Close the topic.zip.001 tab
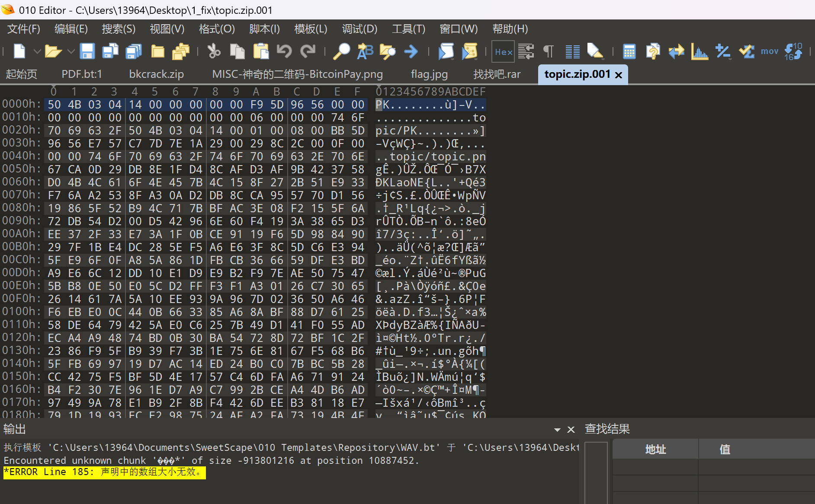Screen dimensions: 815x504 click(x=619, y=75)
